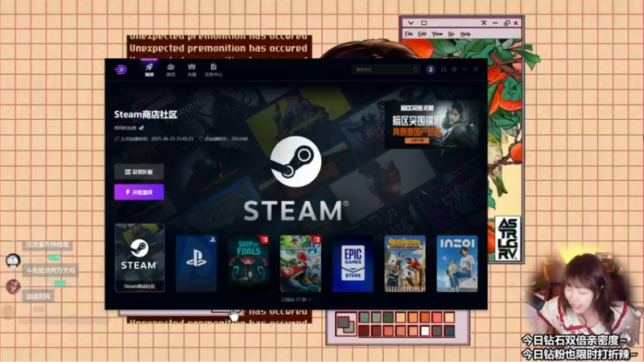Click the accelerator app logo
The width and height of the screenshot is (644, 362).
pyautogui.click(x=120, y=69)
